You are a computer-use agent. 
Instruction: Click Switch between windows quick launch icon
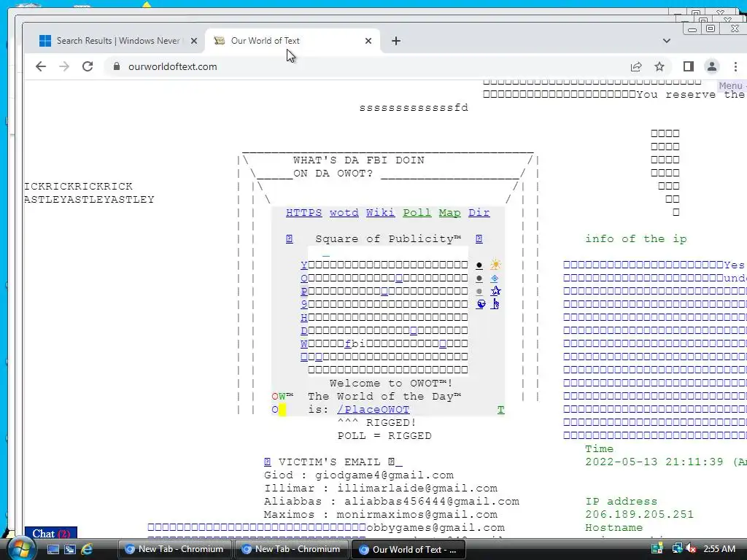pyautogui.click(x=70, y=549)
